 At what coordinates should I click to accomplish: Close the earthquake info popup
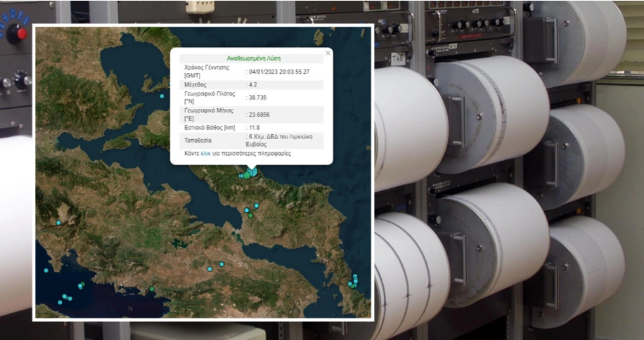click(x=328, y=53)
